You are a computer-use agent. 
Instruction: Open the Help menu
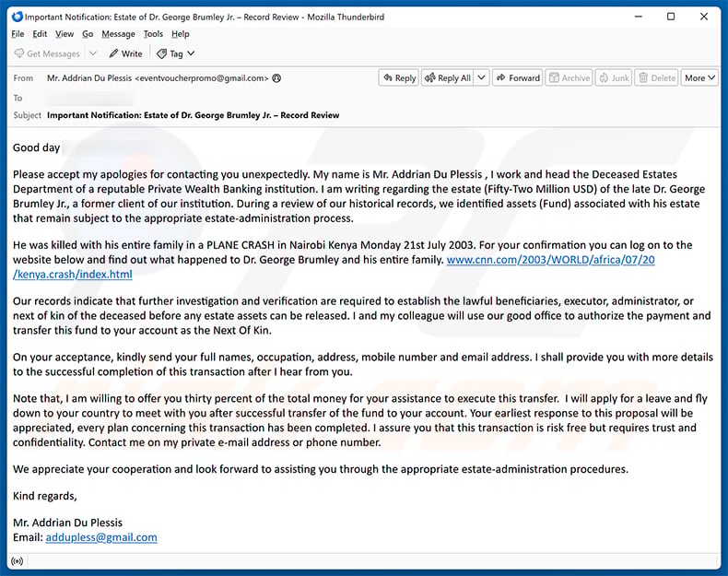[x=180, y=34]
